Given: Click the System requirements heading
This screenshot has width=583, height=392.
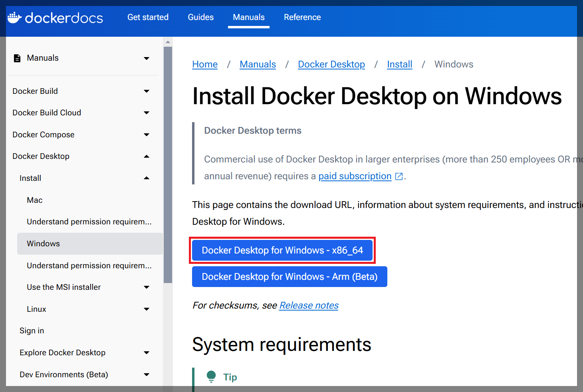Looking at the screenshot, I should [282, 344].
